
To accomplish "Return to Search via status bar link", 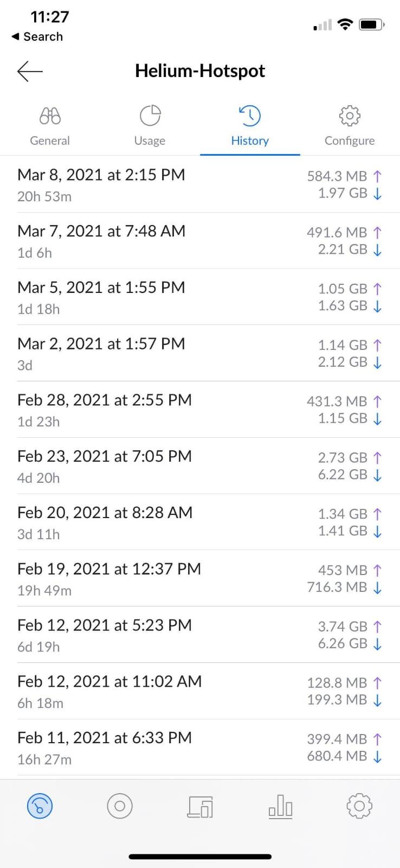I will tap(37, 37).
